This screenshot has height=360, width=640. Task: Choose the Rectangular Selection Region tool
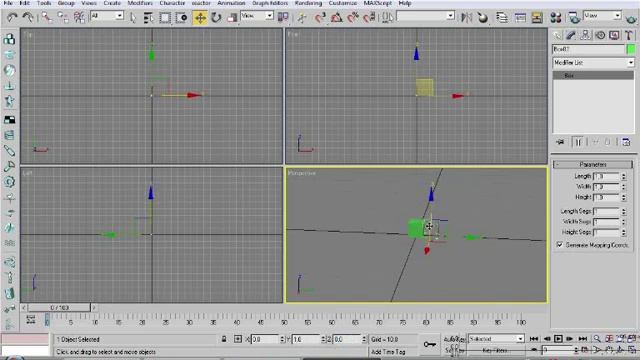(x=165, y=18)
